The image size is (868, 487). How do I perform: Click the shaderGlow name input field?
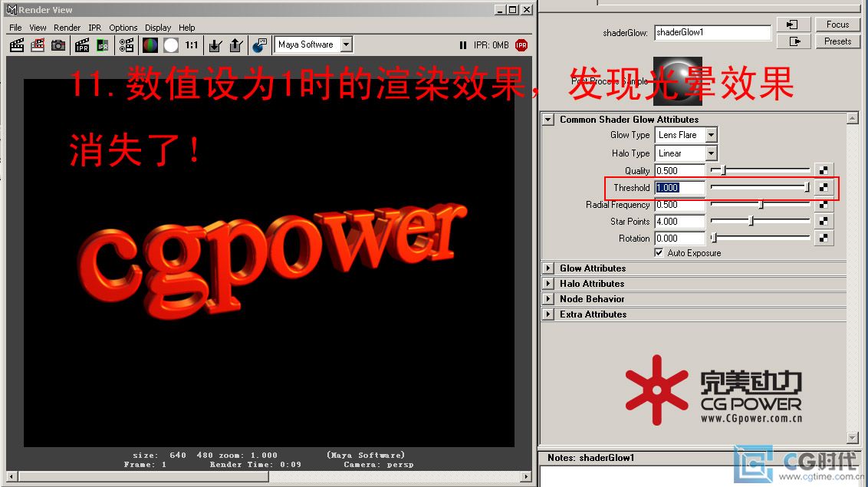coord(712,33)
